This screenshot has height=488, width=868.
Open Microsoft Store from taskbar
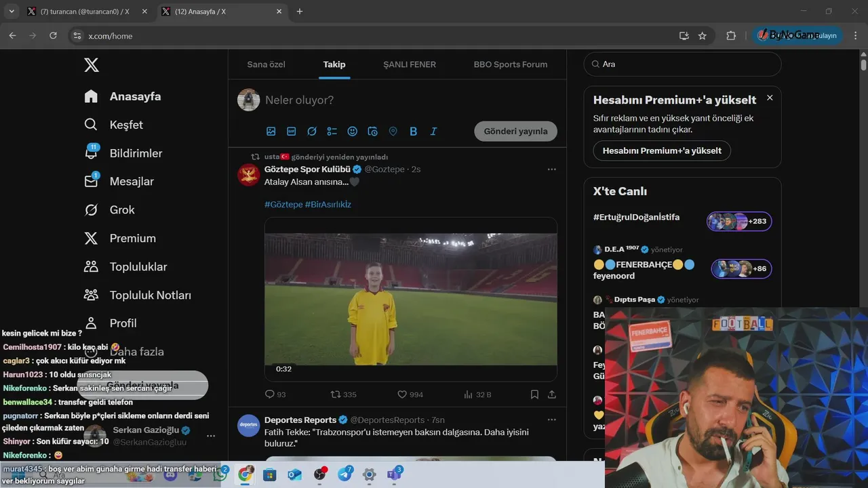point(270,474)
